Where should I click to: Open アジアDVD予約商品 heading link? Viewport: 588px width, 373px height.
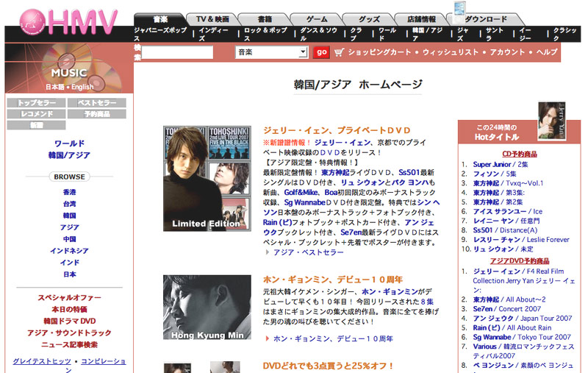tap(520, 260)
